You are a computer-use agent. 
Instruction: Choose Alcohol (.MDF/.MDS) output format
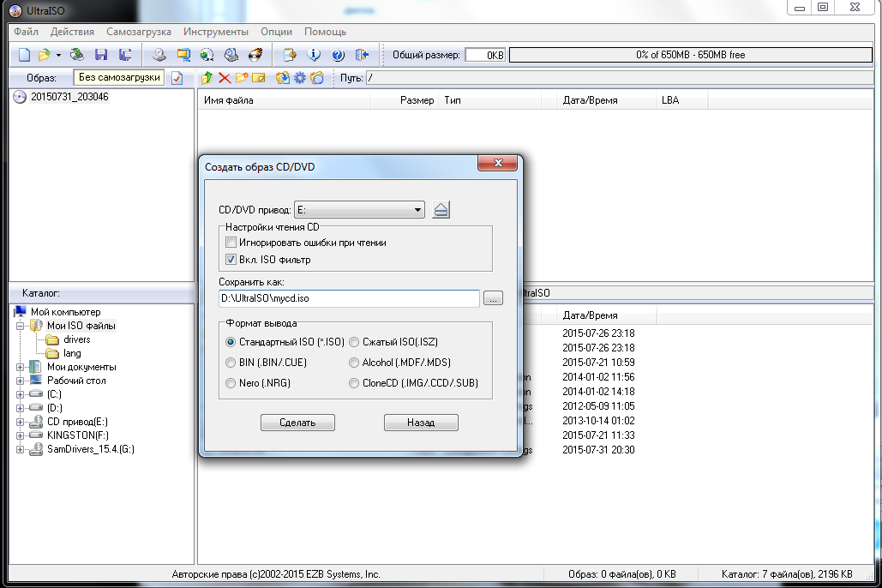(354, 363)
